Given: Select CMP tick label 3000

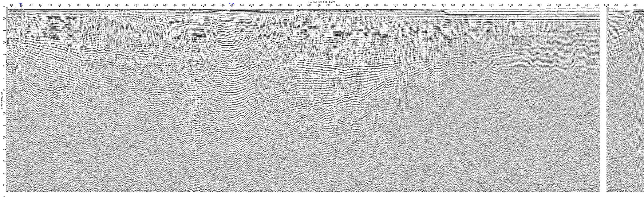Looking at the screenshot, I should 290,5.
